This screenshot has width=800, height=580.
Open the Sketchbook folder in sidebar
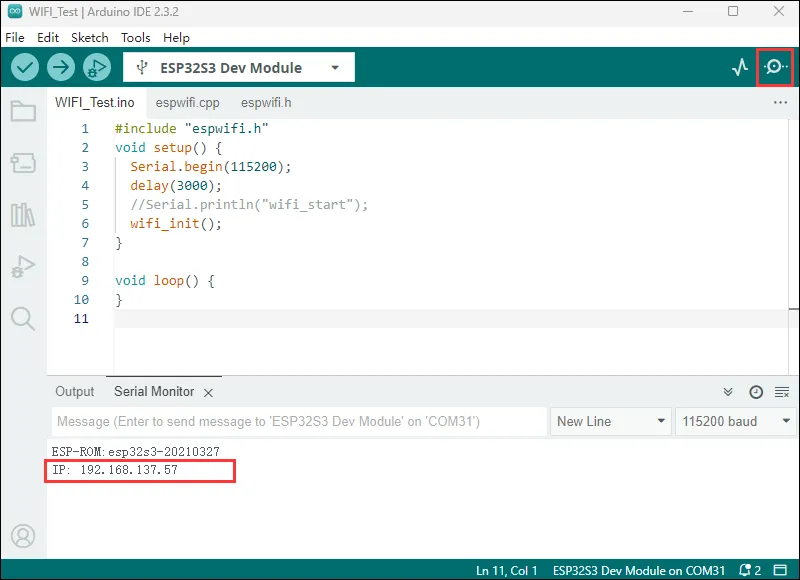click(23, 111)
